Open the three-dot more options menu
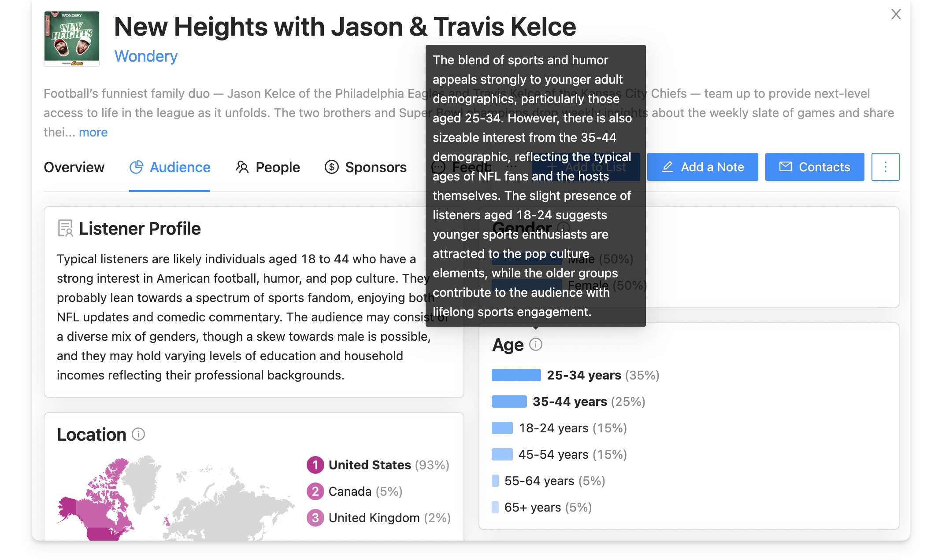Screen dimensions: 942x560 click(885, 167)
